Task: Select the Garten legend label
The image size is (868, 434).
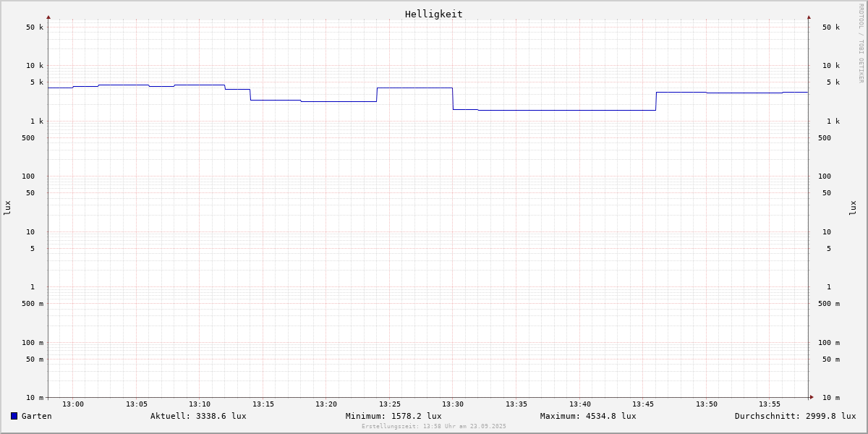Action: 37,416
